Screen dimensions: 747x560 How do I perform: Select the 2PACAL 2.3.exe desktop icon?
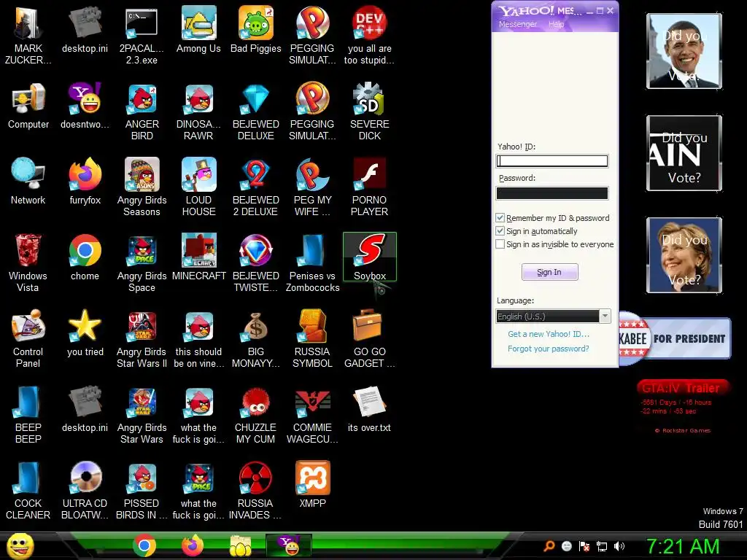[142, 36]
